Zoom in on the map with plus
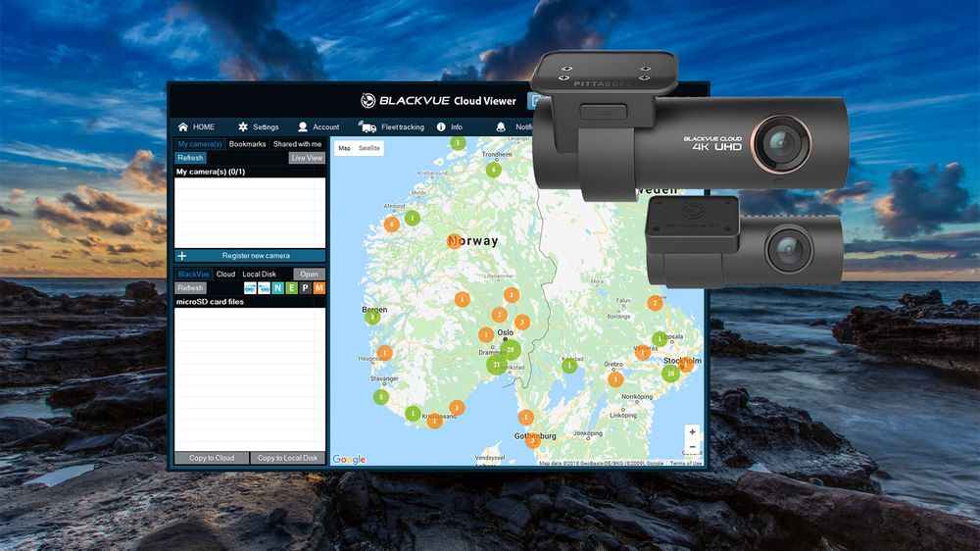Viewport: 980px width, 551px height. point(692,431)
